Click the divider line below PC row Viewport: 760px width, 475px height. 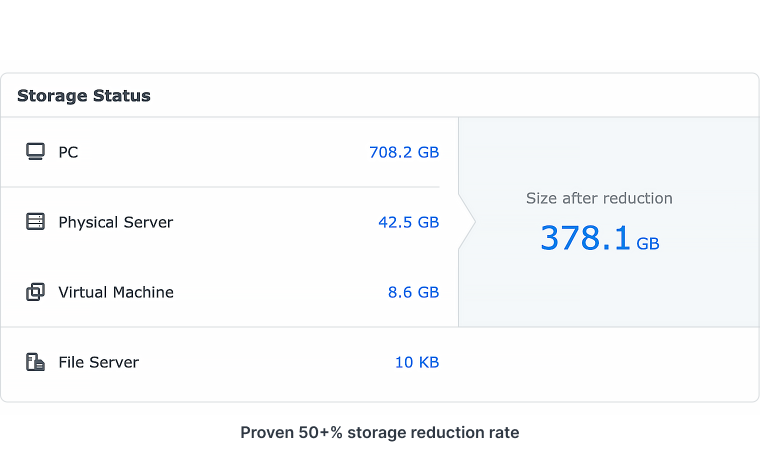click(x=220, y=187)
